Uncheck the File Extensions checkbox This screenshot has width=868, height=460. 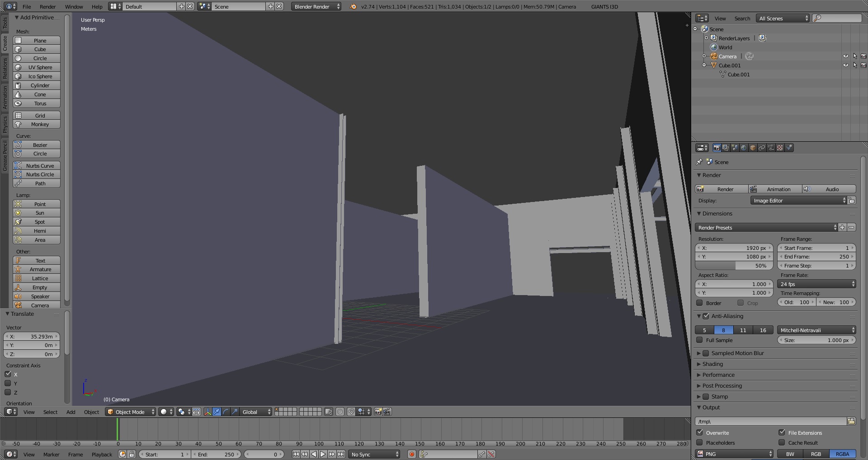click(x=782, y=432)
